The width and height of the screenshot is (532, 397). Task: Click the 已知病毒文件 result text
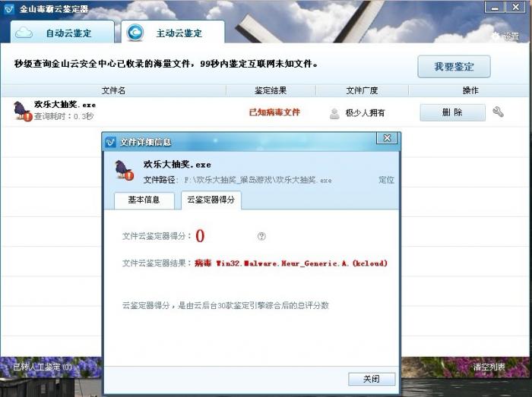click(274, 112)
